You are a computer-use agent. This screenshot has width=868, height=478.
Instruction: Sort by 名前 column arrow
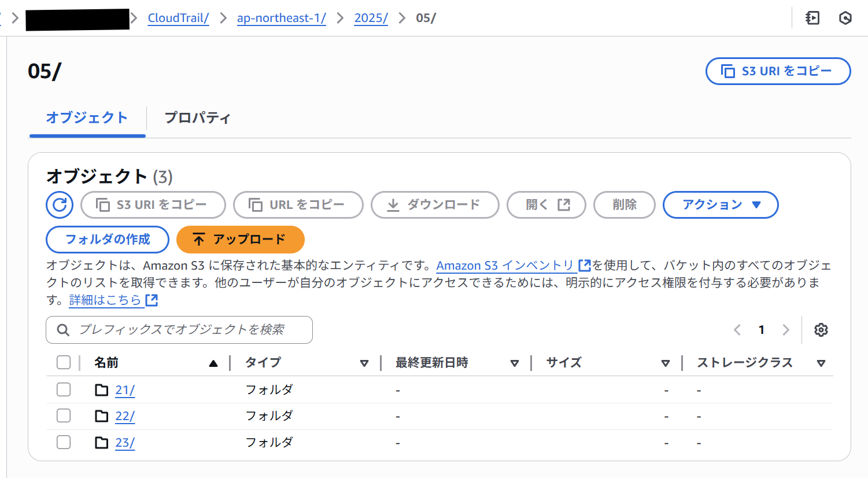(213, 363)
